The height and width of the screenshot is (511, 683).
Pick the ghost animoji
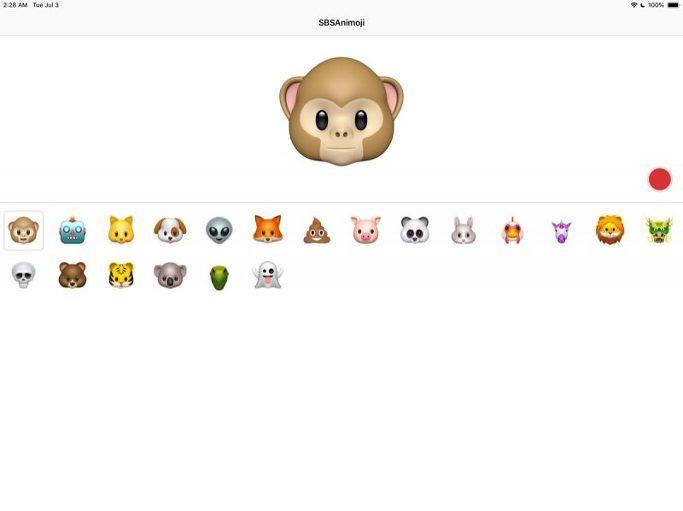pos(268,275)
